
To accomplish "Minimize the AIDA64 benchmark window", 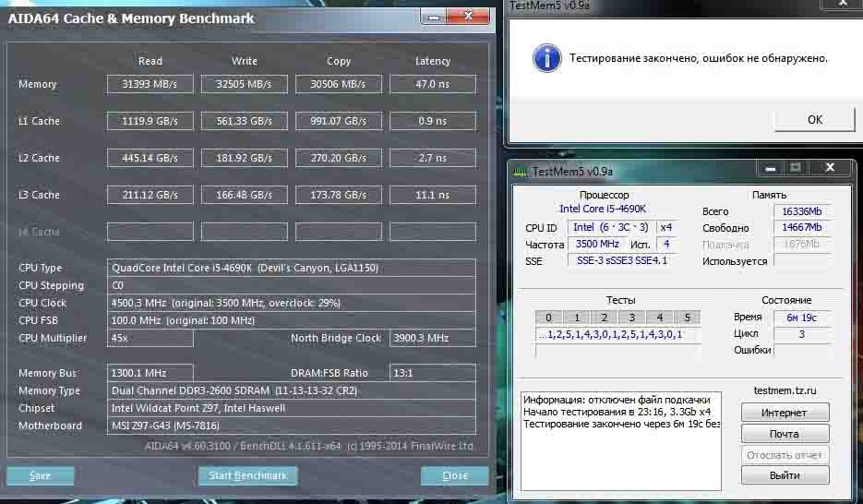I will click(434, 17).
